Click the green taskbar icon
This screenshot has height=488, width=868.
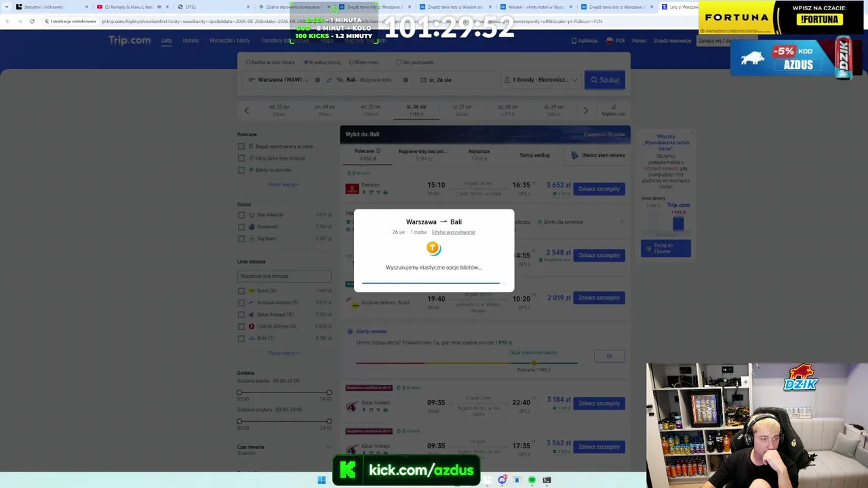click(x=532, y=480)
